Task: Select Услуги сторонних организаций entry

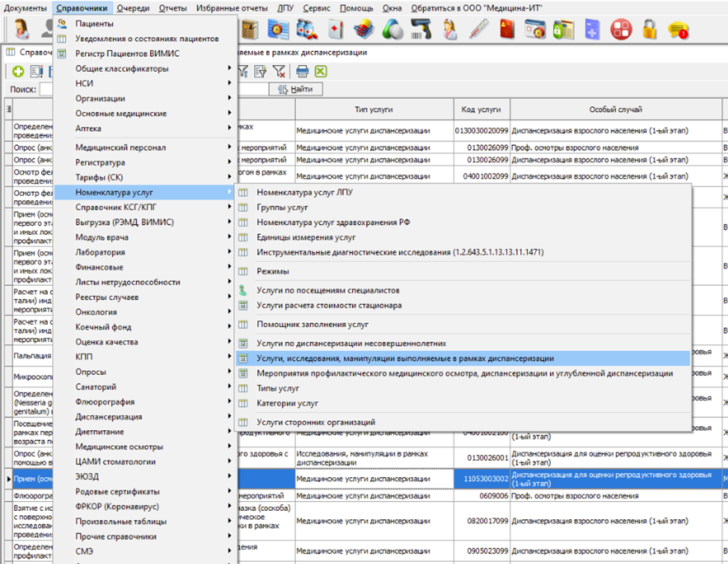Action: click(463, 423)
